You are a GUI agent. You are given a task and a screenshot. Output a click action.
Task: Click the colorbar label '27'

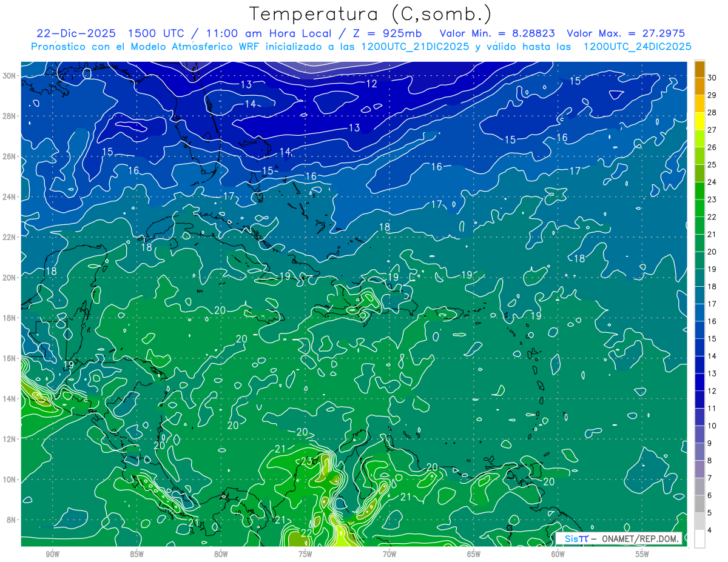click(x=712, y=130)
